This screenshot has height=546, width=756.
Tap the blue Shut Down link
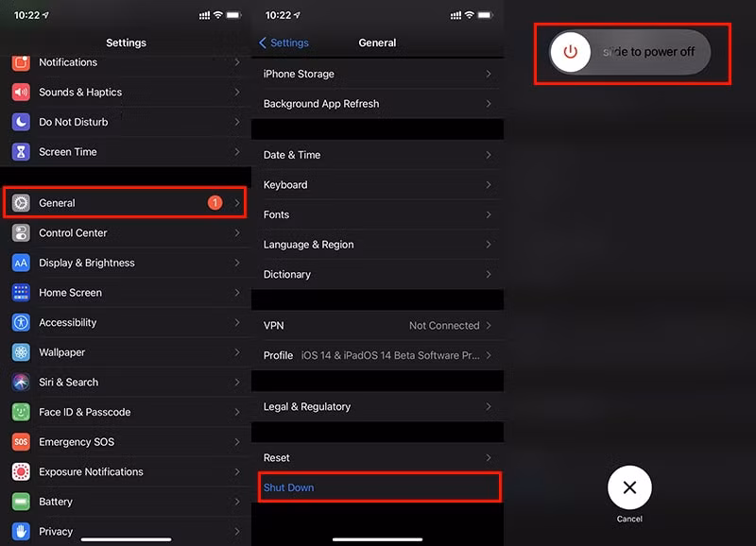[x=288, y=487]
